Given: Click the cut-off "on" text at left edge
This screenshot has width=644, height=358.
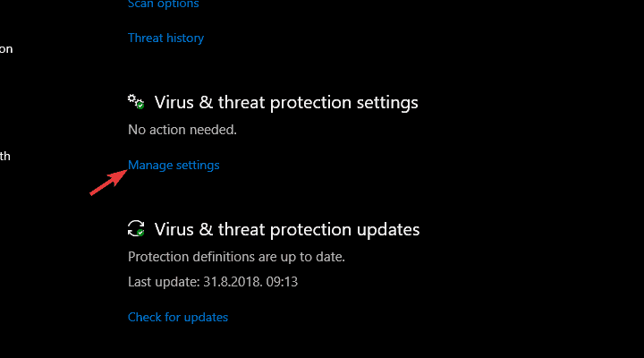Looking at the screenshot, I should coord(5,49).
